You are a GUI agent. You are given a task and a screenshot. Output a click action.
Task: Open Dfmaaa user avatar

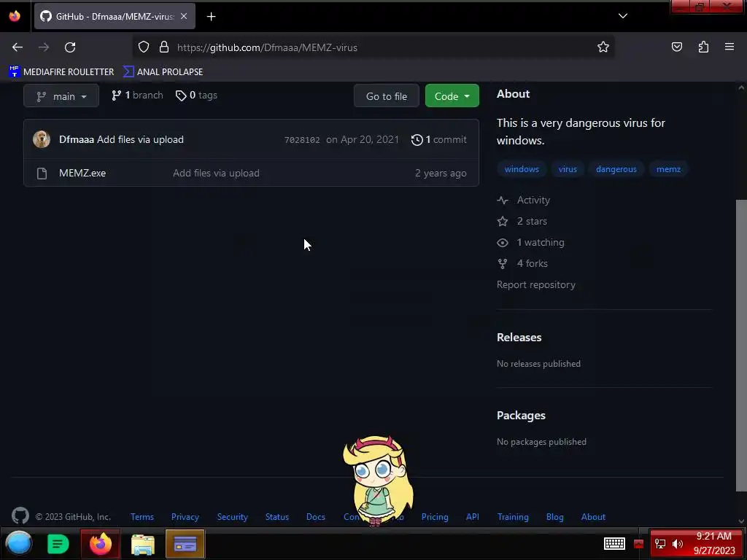coord(42,139)
